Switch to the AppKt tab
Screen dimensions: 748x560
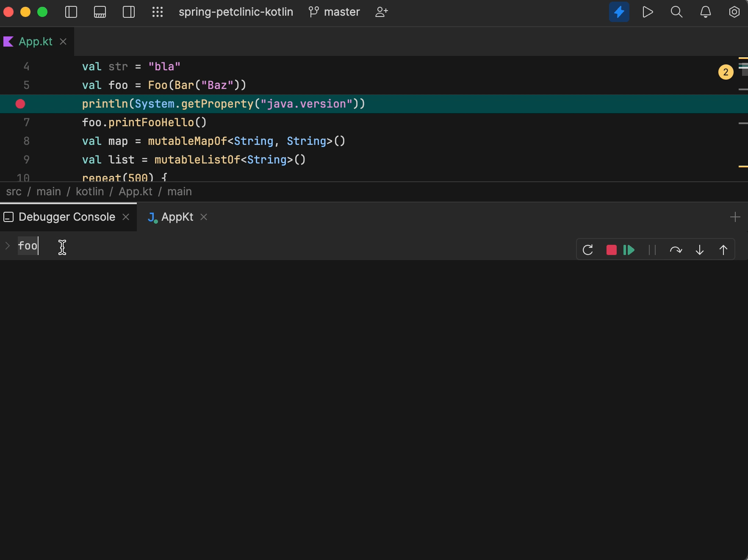point(177,217)
